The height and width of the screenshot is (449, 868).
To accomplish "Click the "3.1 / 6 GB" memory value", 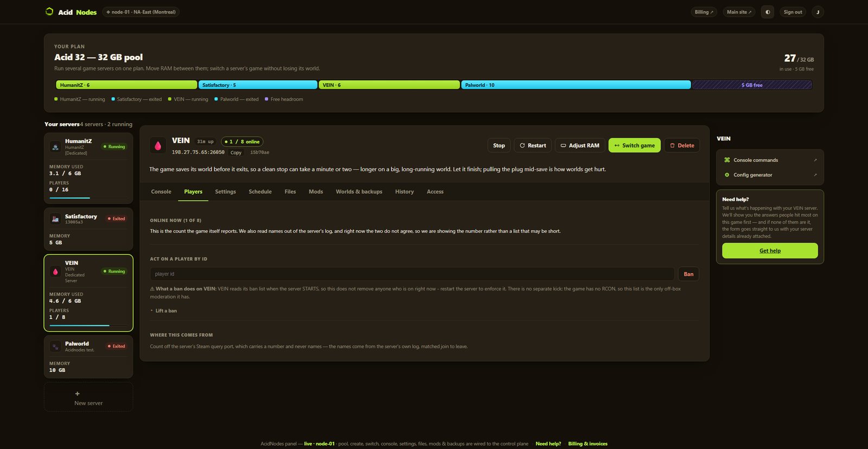I will pyautogui.click(x=65, y=173).
